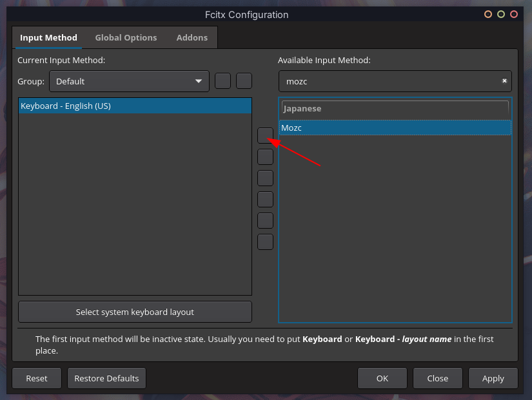Click the move input method down button
Image resolution: width=532 pixels, height=400 pixels.
265,199
